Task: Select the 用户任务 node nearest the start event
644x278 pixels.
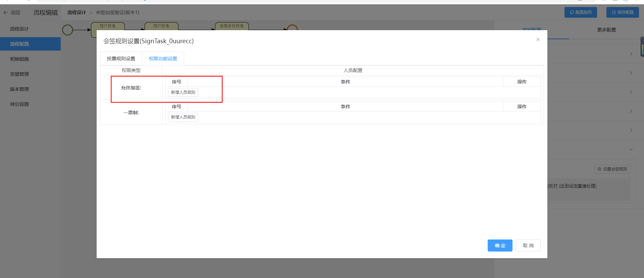Action: coord(108,26)
